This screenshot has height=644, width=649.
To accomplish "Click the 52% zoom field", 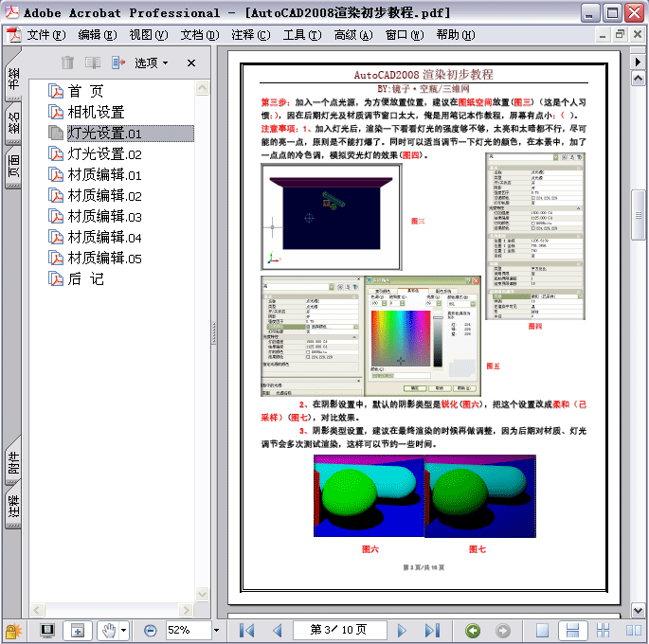I will pos(189,631).
